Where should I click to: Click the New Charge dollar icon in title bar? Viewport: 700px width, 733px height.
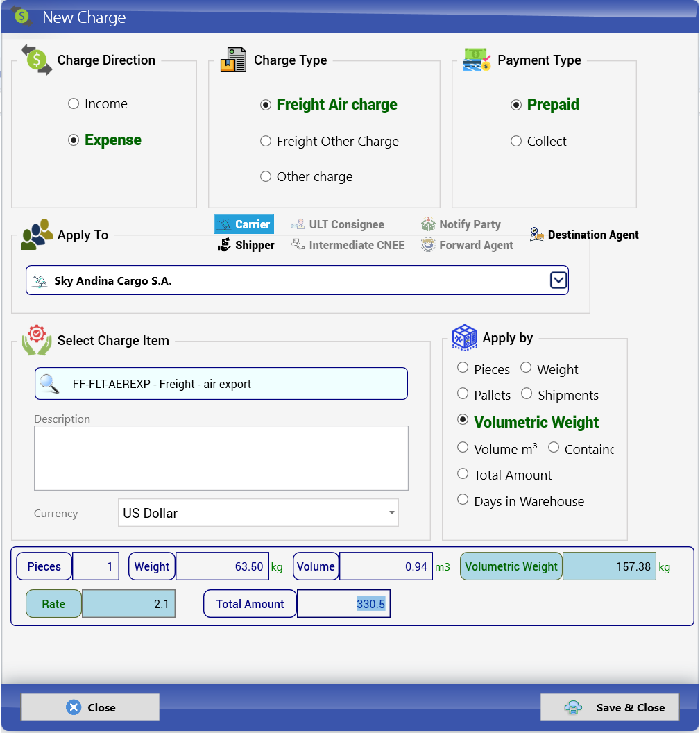click(22, 16)
